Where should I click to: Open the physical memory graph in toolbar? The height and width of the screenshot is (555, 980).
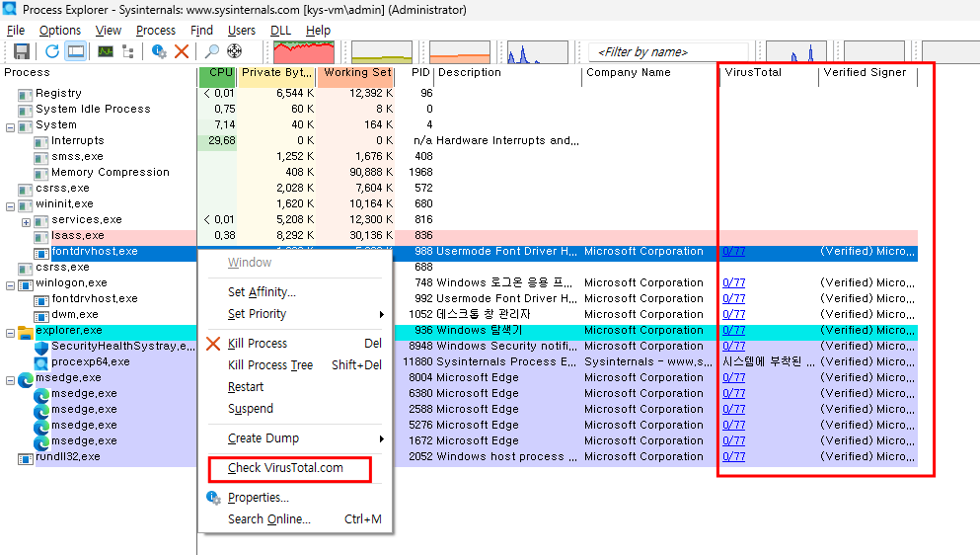point(459,52)
